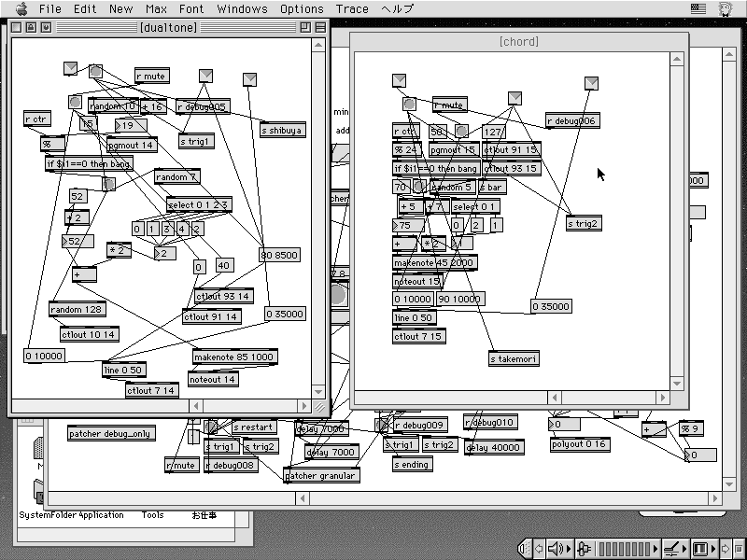The image size is (747, 560).
Task: Click the dualtone vertical scrollbar down arrow
Action: 318,391
